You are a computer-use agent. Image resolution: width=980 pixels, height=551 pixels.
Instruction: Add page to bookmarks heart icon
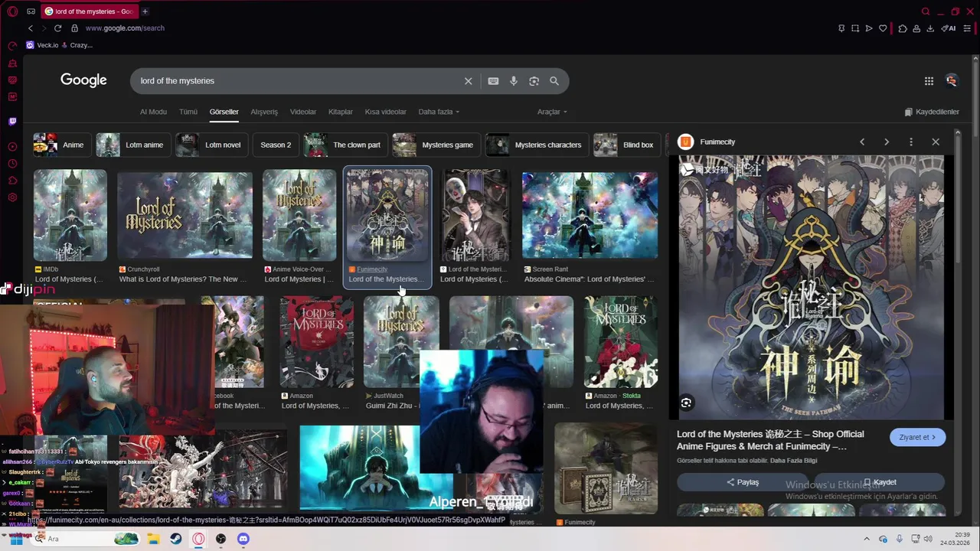coord(883,28)
